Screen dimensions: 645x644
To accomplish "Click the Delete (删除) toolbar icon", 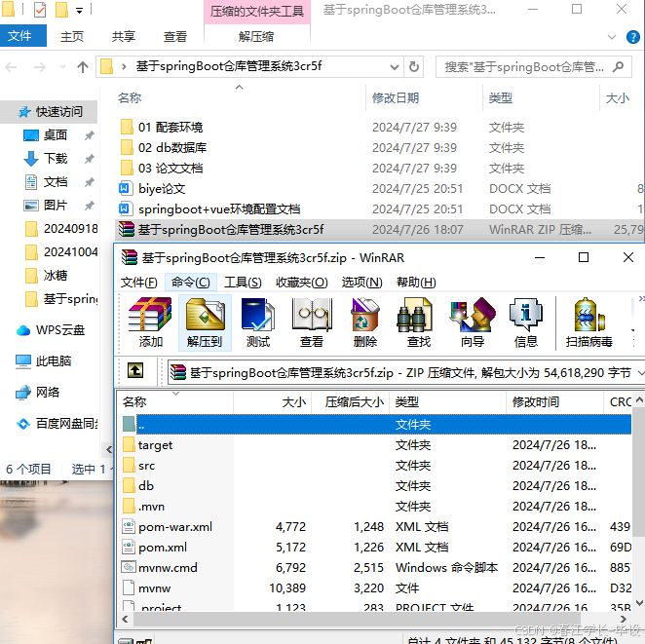I will [x=364, y=322].
